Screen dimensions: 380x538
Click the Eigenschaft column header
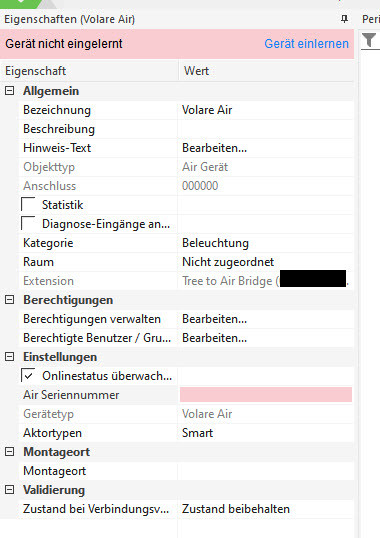point(89,71)
